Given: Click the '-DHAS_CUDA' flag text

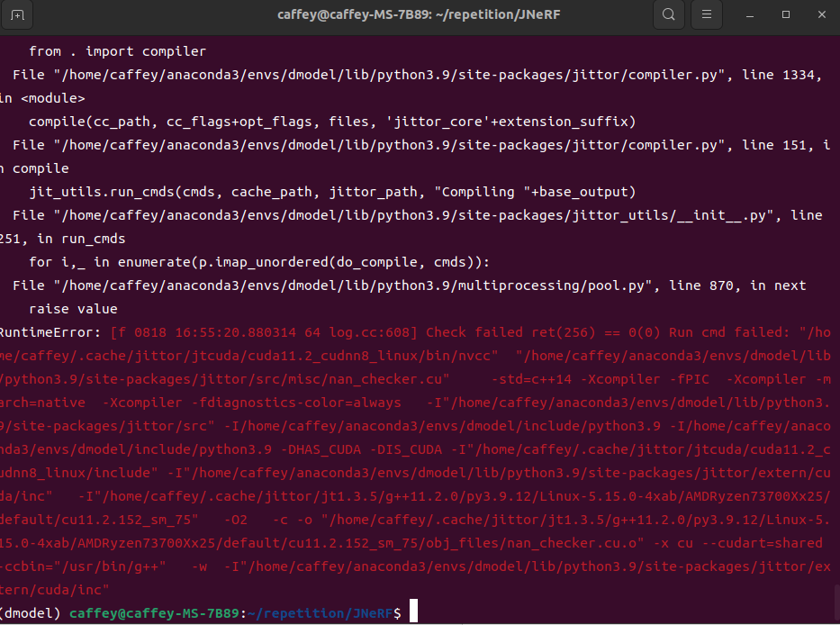Looking at the screenshot, I should pyautogui.click(x=321, y=449).
